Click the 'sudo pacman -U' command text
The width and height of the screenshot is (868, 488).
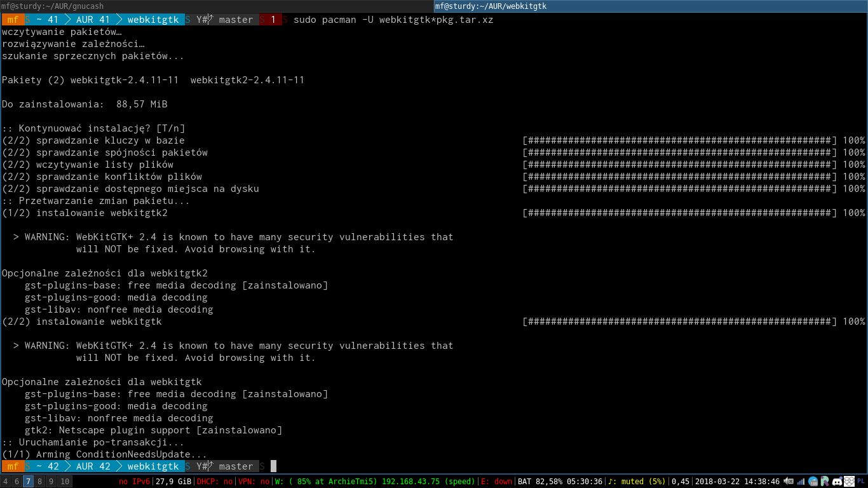(393, 20)
